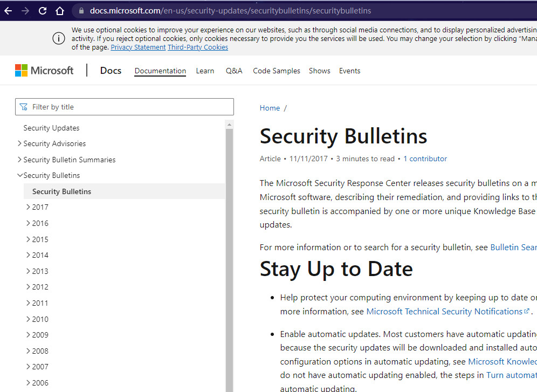Expand the 2010 bulletins node
Screen dimensions: 537x392
pyautogui.click(x=29, y=319)
